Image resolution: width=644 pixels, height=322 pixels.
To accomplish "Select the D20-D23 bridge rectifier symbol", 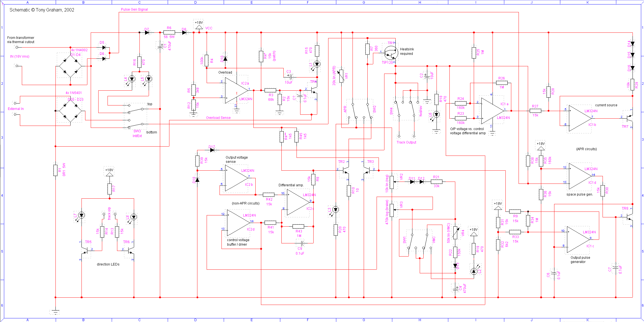I will click(x=70, y=111).
